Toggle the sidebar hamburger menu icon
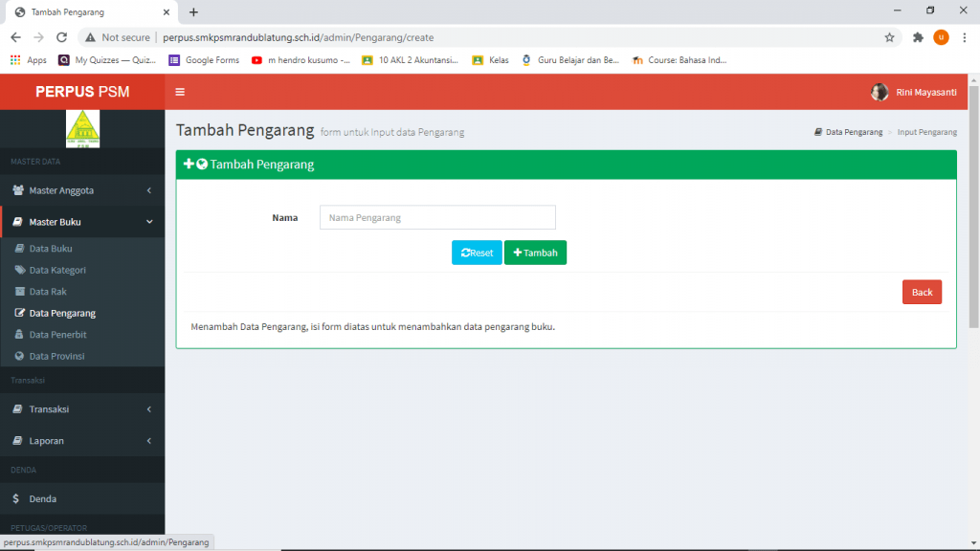Viewport: 980px width, 551px height. pos(180,92)
